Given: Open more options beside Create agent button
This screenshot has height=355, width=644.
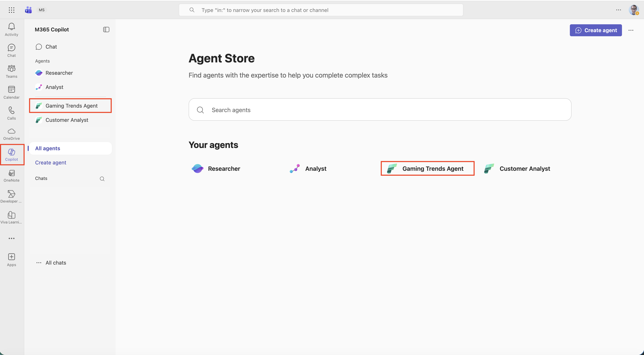Looking at the screenshot, I should click(x=631, y=30).
